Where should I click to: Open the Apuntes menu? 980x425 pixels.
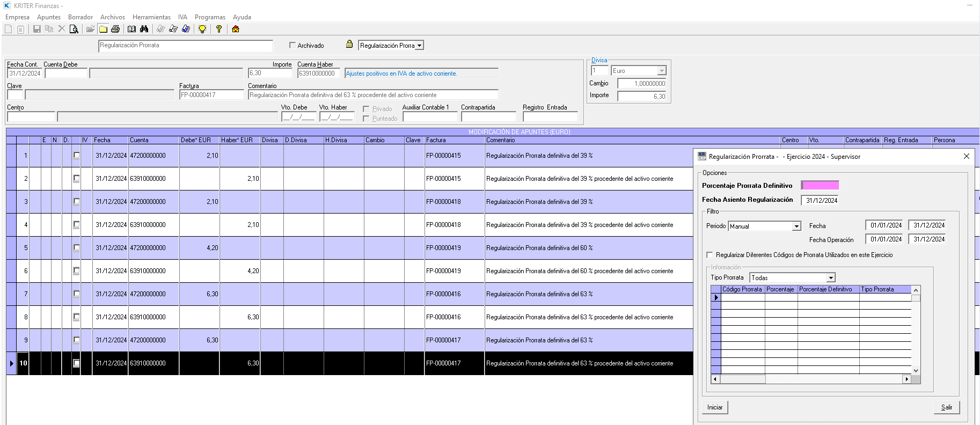[x=49, y=17]
